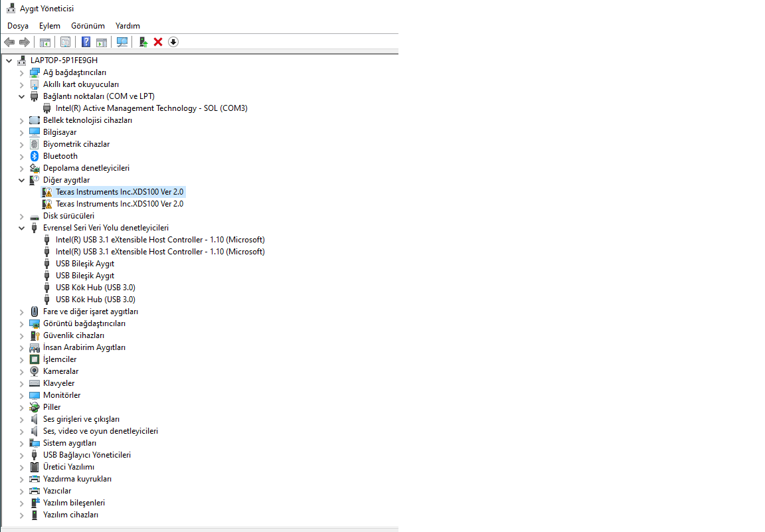
Task: Click the Kameralar webcam icon
Action: coord(34,371)
